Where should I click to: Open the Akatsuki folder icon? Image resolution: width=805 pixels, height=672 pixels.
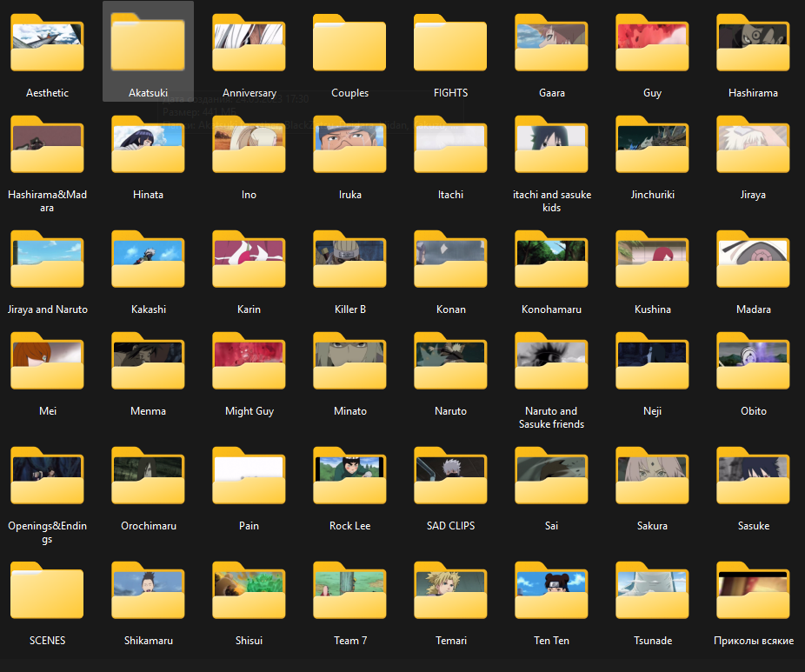coord(148,43)
